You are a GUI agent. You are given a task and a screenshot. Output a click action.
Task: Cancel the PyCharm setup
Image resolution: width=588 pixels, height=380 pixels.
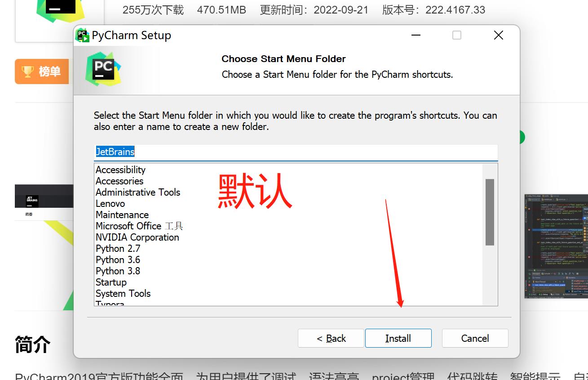[475, 338]
